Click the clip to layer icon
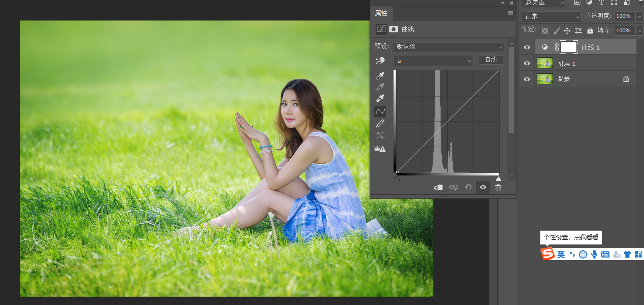 (x=438, y=187)
